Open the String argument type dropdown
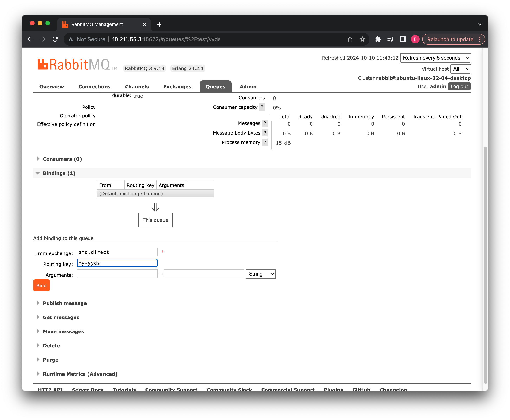The height and width of the screenshot is (420, 510). tap(261, 274)
